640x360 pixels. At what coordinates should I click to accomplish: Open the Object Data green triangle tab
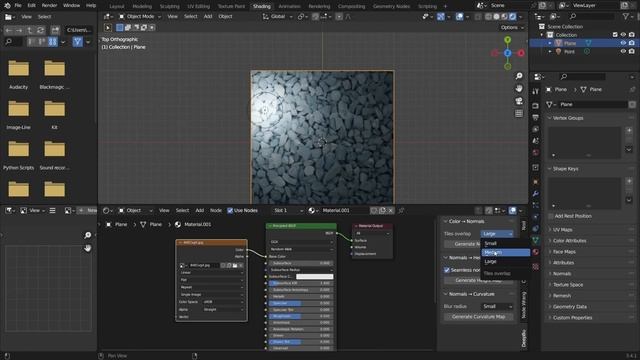pyautogui.click(x=536, y=240)
